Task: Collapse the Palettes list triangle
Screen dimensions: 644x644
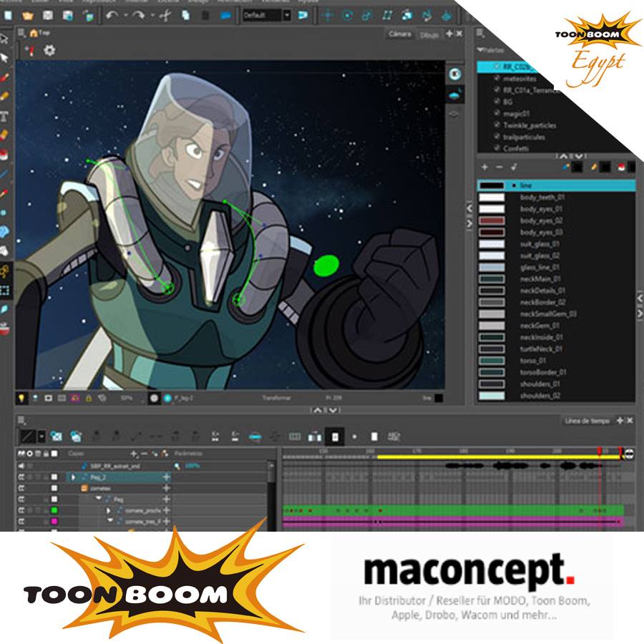Action: (x=479, y=50)
